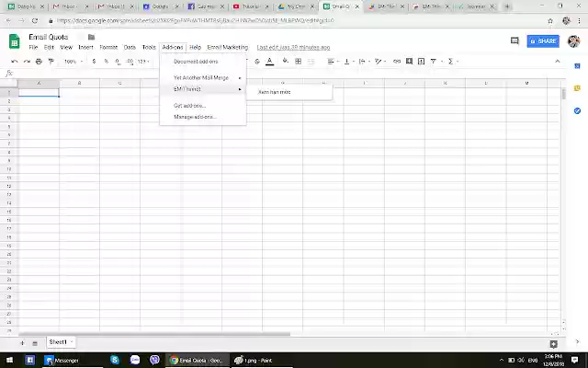Click Document add-ons entry
Image resolution: width=588 pixels, height=368 pixels.
point(203,62)
